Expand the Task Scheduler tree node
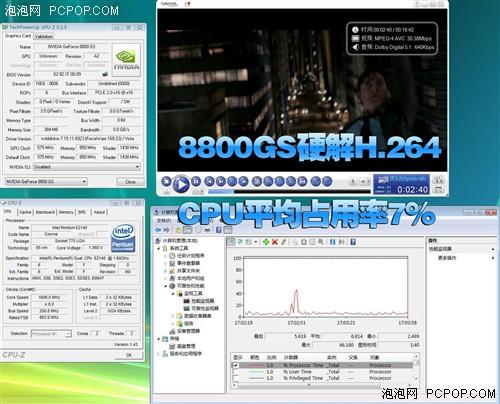The image size is (500, 404). [x=165, y=256]
